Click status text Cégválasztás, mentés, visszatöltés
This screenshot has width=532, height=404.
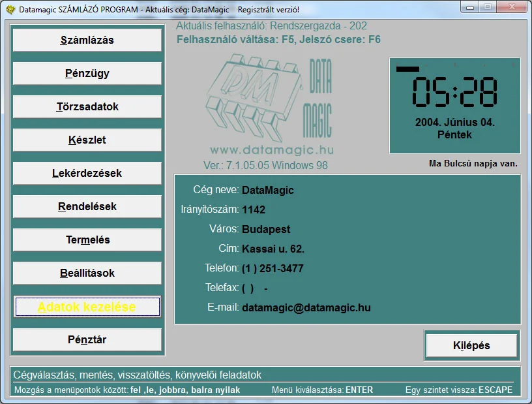(x=138, y=375)
